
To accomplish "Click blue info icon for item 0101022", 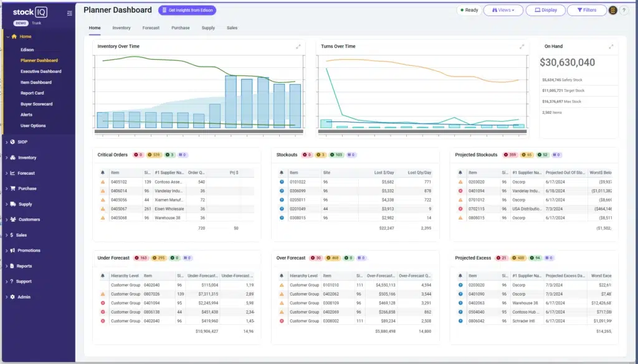I will click(x=281, y=182).
